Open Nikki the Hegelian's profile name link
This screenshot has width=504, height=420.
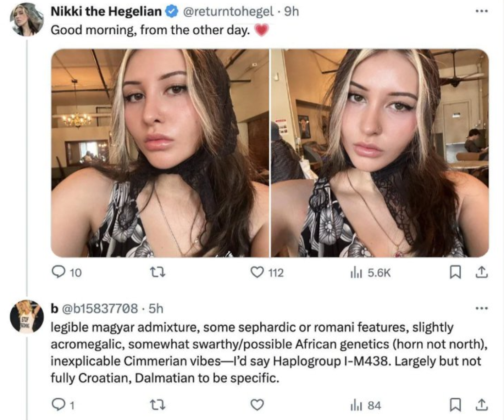coord(106,11)
